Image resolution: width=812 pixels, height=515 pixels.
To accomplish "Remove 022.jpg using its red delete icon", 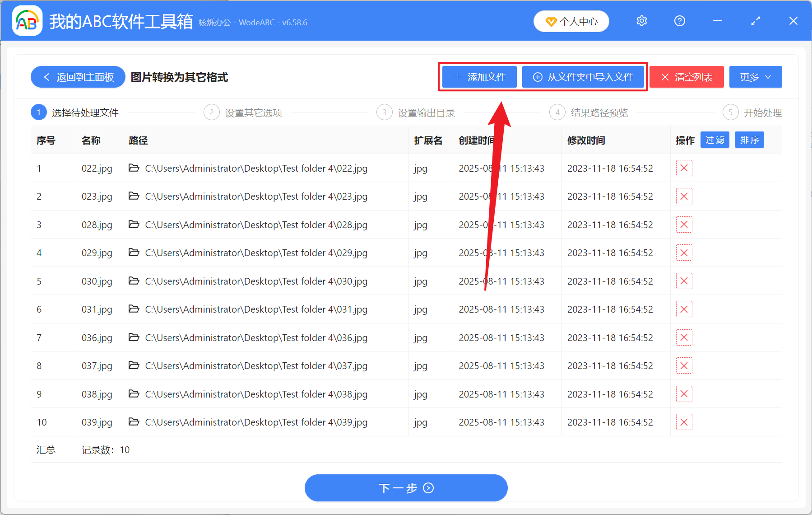I will [684, 168].
